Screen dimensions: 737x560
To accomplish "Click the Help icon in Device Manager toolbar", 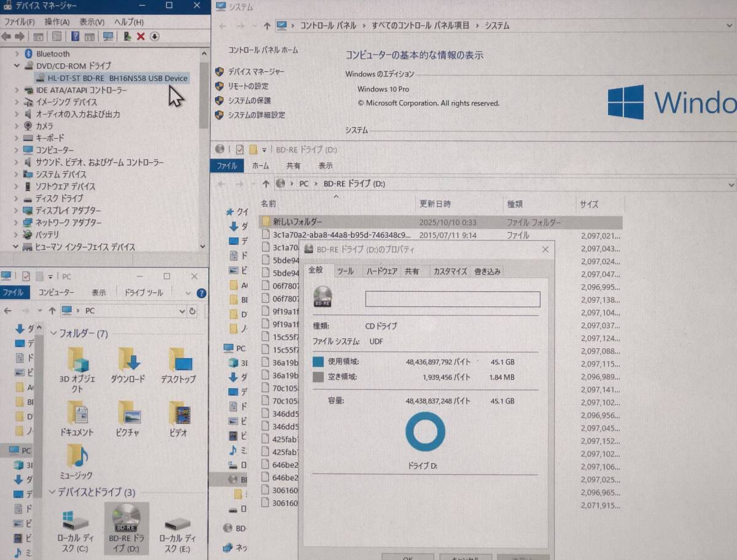I will (x=75, y=37).
